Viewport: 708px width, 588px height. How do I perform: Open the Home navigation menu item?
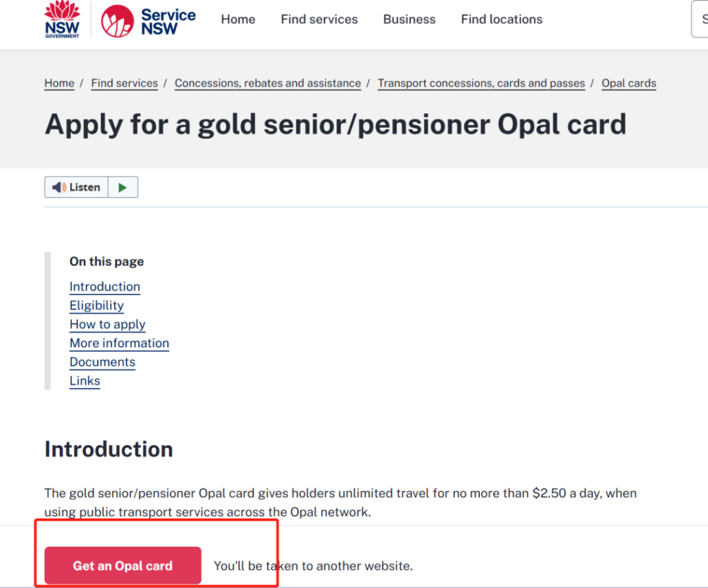pyautogui.click(x=238, y=19)
